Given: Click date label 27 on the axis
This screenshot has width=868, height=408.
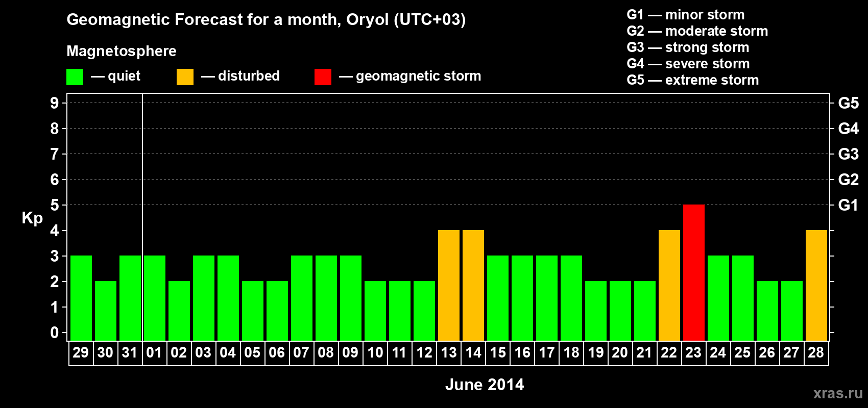Looking at the screenshot, I should coord(791,353).
